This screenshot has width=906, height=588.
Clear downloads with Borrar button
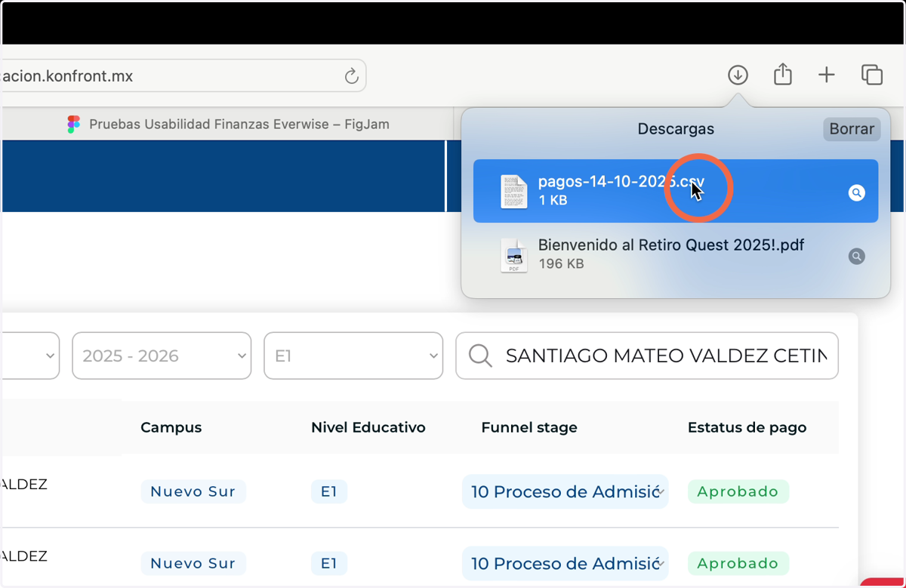[852, 129]
